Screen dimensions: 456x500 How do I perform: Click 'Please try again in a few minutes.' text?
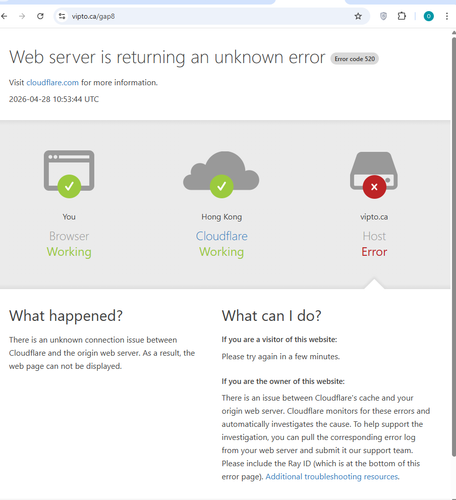click(x=281, y=357)
